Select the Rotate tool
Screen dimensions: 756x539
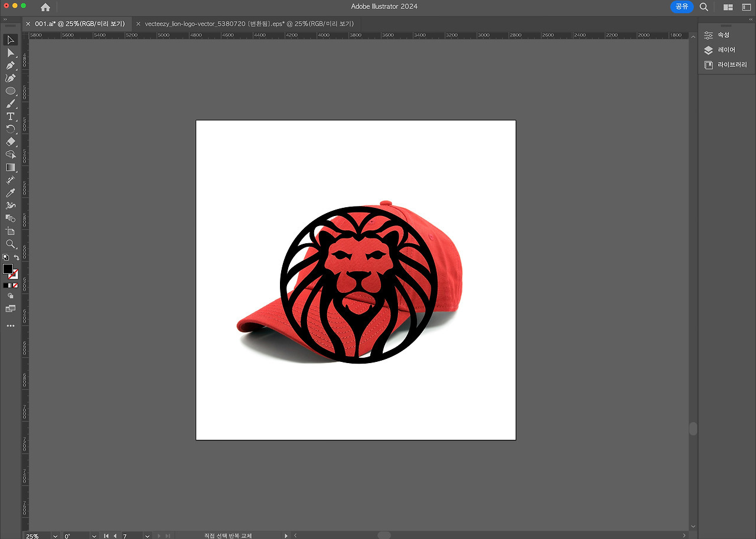[10, 129]
